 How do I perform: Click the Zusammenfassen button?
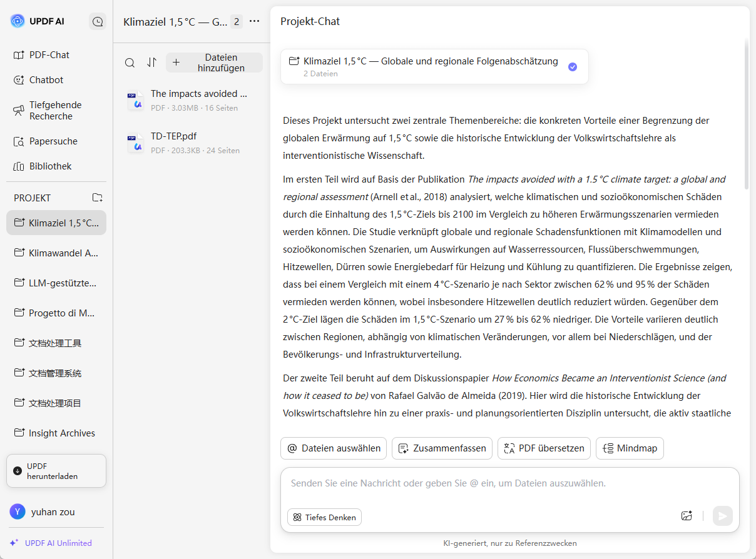pyautogui.click(x=442, y=448)
